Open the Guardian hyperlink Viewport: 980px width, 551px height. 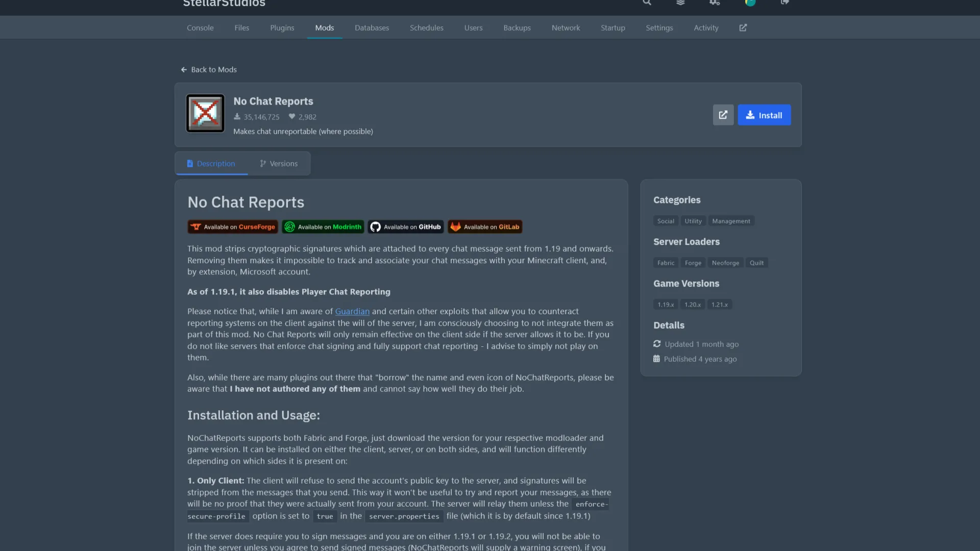(x=352, y=311)
